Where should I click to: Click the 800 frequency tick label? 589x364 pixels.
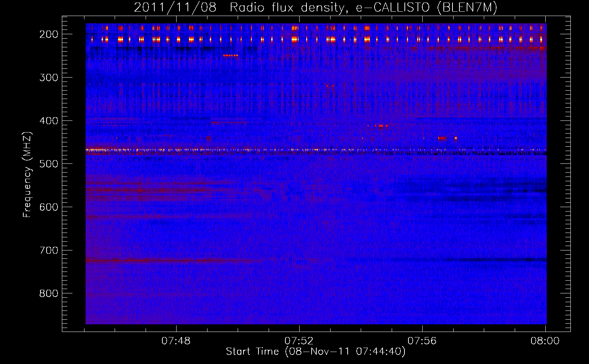coord(49,293)
